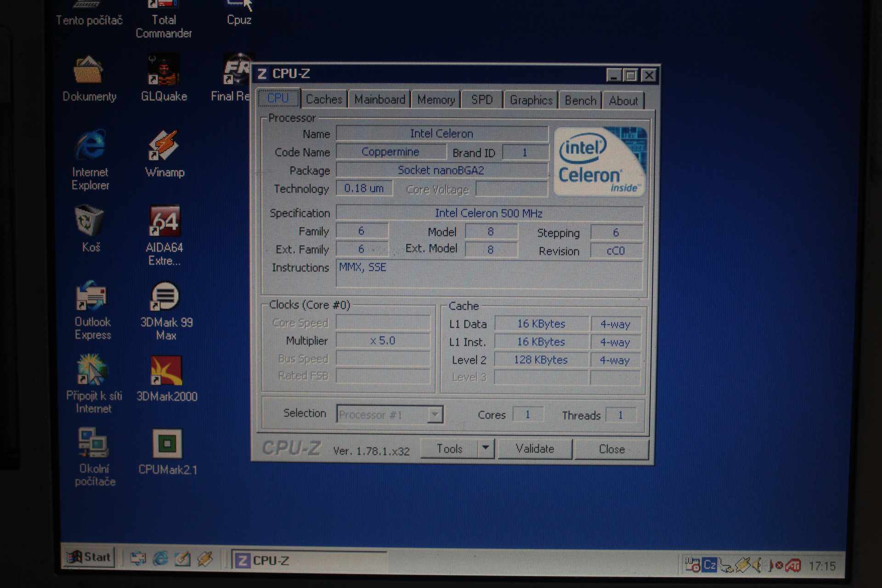Open Okolní počítače network icon

95,457
